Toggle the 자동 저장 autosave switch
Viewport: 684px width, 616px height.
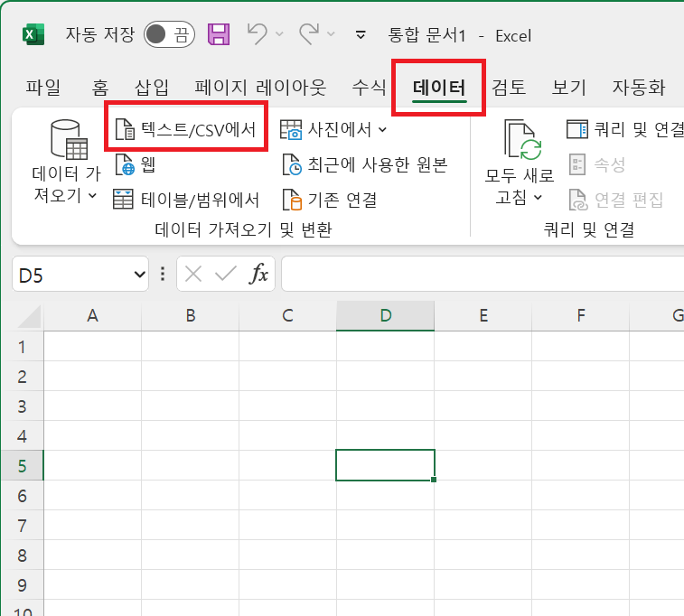[169, 34]
